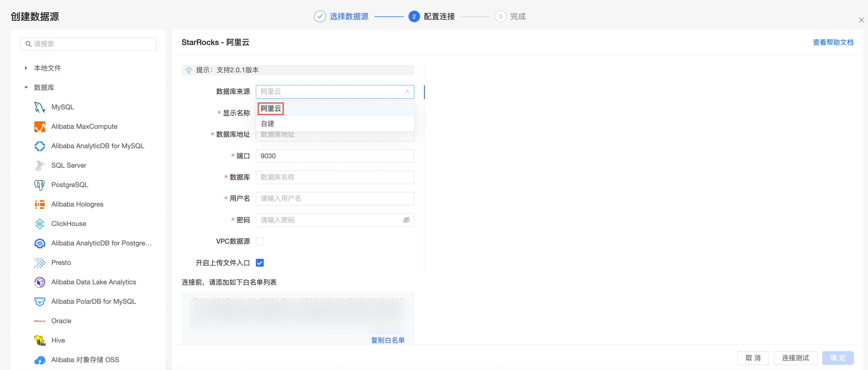Click the 数据库地址 input field
868x370 pixels.
335,137
